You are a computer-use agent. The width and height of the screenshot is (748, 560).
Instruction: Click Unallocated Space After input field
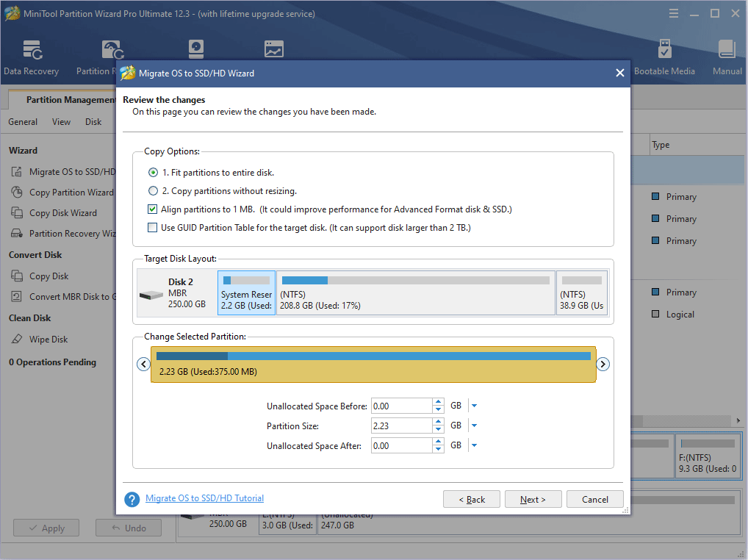[402, 446]
